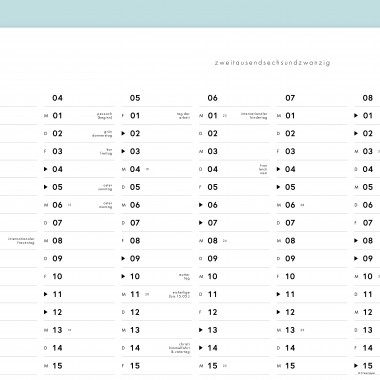Image resolution: width=380 pixels, height=380 pixels.
Task: Select the 06 month column header
Action: (x=212, y=98)
